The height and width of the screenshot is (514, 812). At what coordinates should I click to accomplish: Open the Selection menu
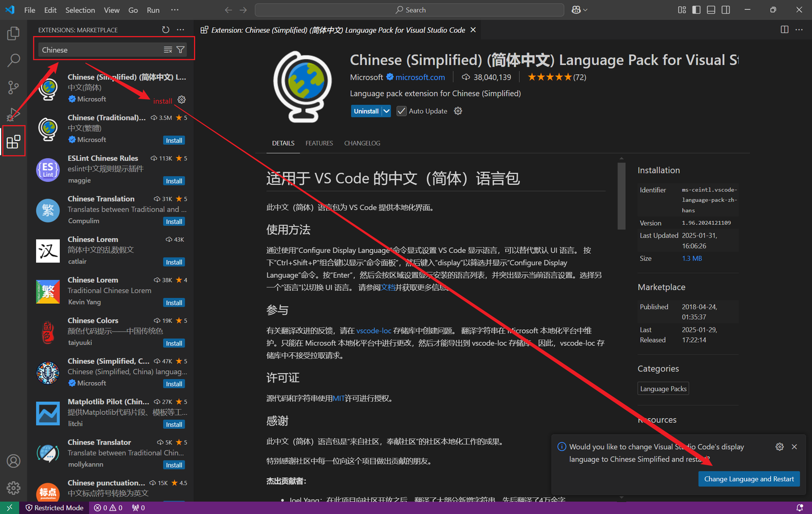[x=80, y=10]
